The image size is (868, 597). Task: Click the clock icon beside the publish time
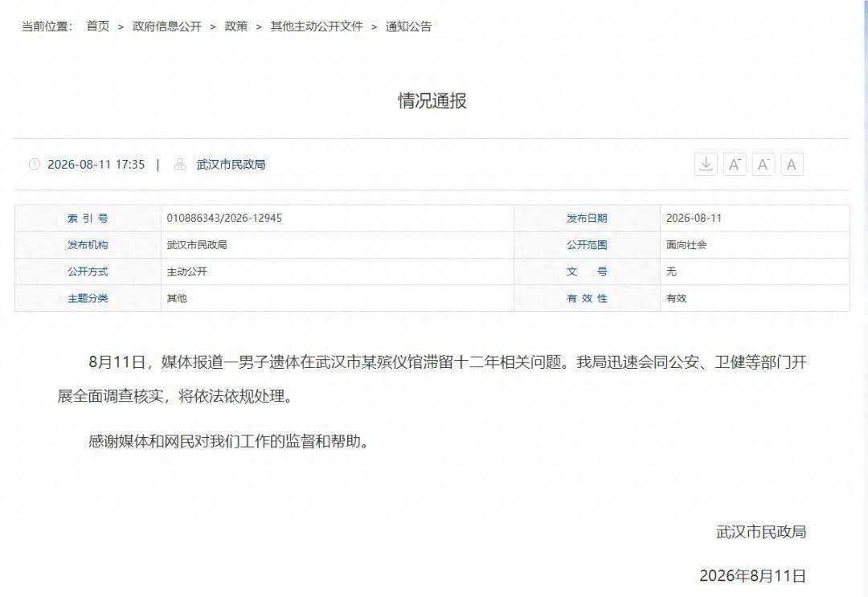point(35,165)
